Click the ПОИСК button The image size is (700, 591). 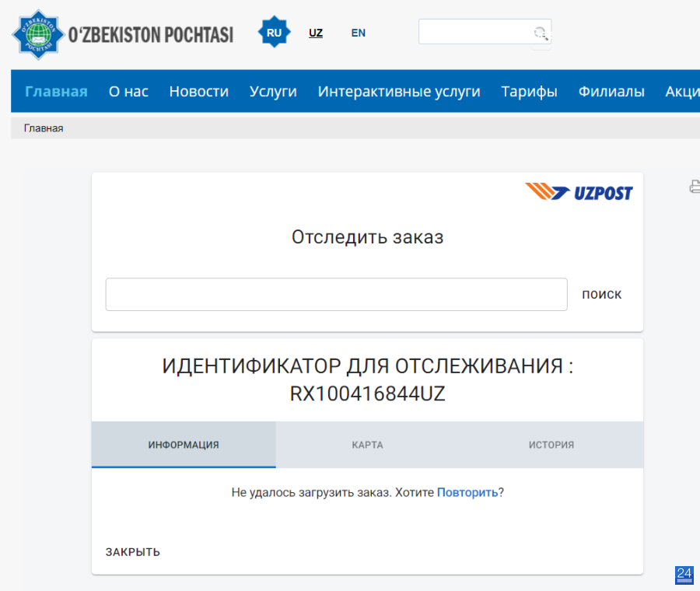[x=601, y=294]
